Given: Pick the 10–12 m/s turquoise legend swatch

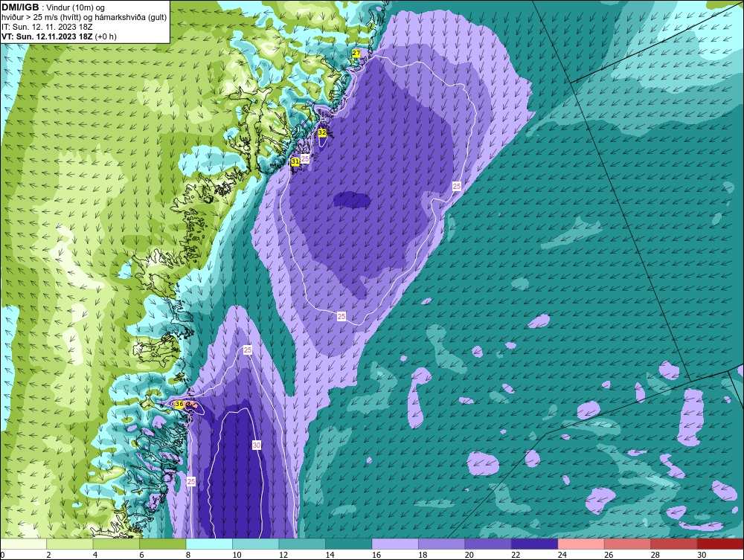Looking at the screenshot, I should 256,544.
